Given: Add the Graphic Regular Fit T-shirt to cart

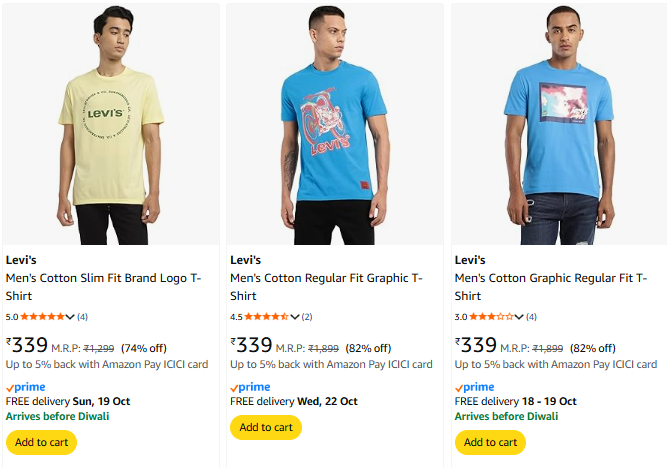Looking at the screenshot, I should tap(490, 442).
